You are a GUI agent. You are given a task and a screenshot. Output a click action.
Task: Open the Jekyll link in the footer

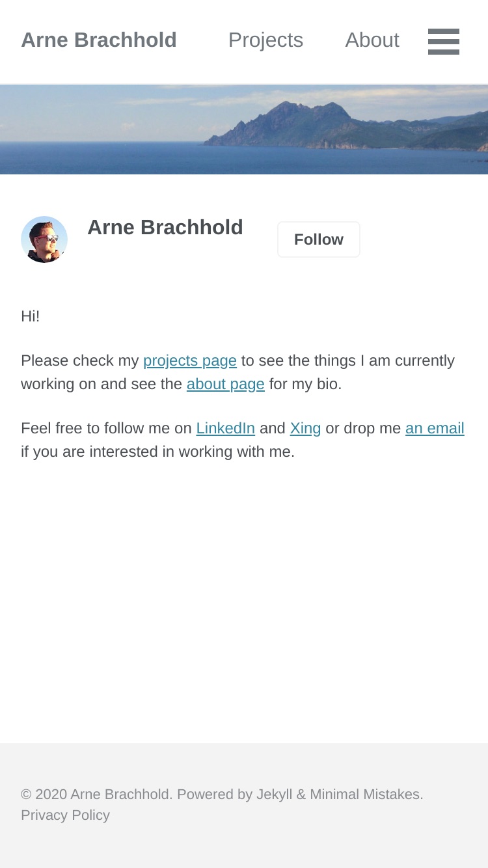coord(275,794)
